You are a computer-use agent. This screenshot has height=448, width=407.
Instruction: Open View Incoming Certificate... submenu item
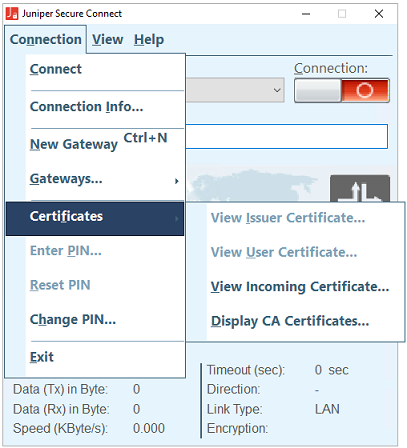pos(296,287)
